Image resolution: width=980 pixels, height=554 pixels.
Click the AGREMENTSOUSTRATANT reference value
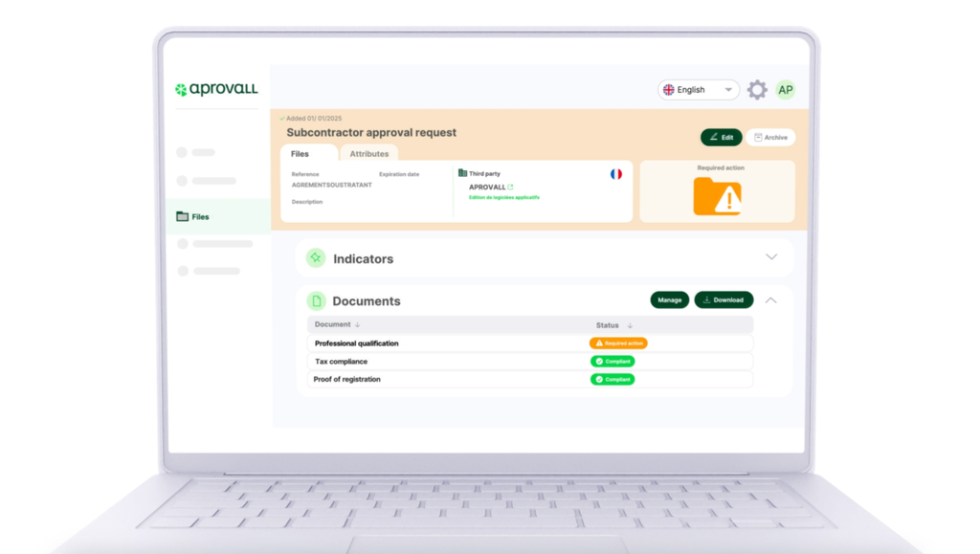[332, 185]
